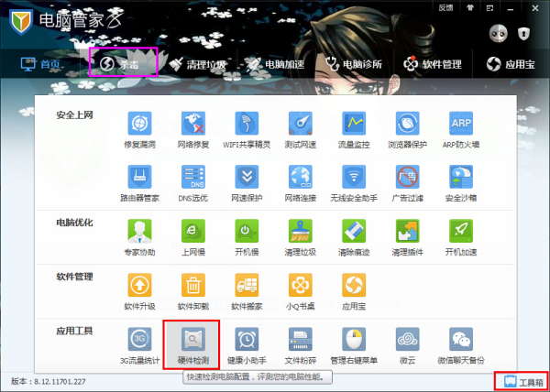Open the 开机慢 slow boot tool
The width and height of the screenshot is (550, 392).
(247, 237)
